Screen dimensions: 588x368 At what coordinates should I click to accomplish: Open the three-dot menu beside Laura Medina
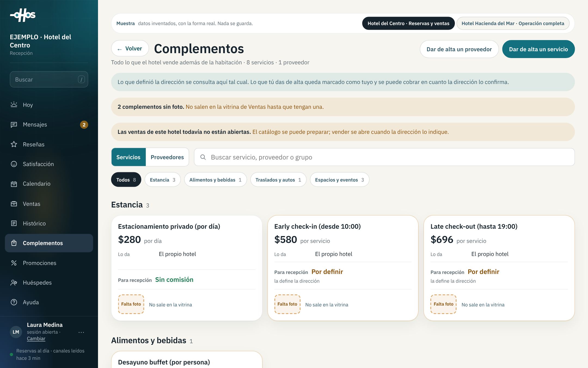(81, 332)
